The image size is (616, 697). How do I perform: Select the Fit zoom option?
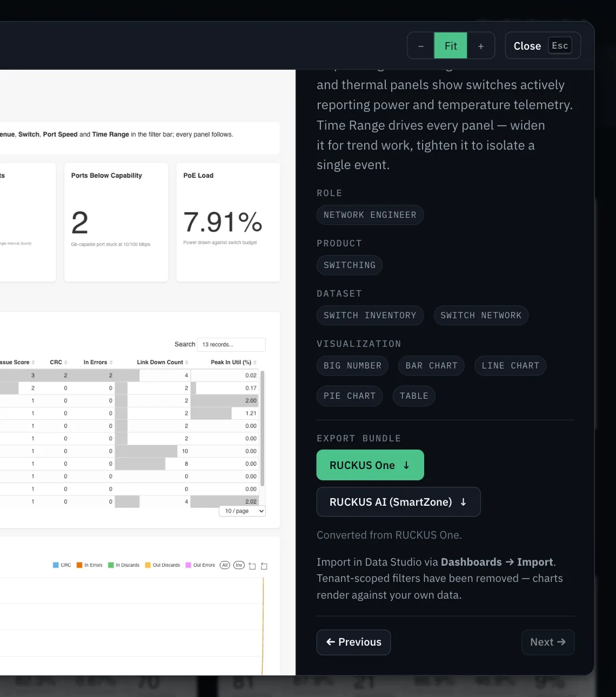coord(451,46)
